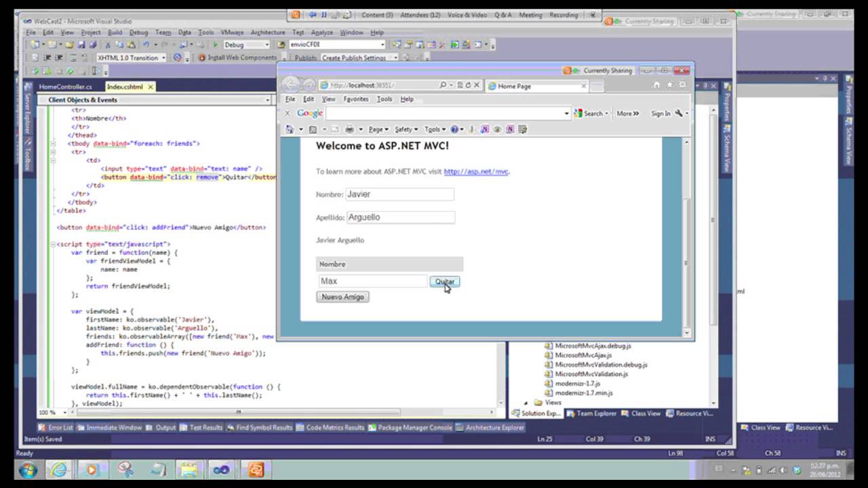Image resolution: width=868 pixels, height=488 pixels.
Task: Click the Nuevo Amigo button
Action: pyautogui.click(x=342, y=297)
